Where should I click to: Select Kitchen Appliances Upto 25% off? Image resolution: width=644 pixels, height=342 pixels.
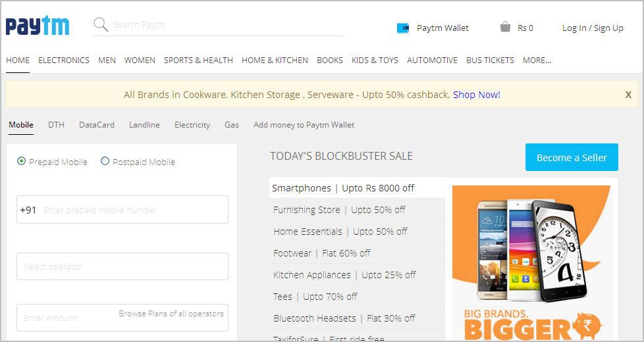coord(356,275)
